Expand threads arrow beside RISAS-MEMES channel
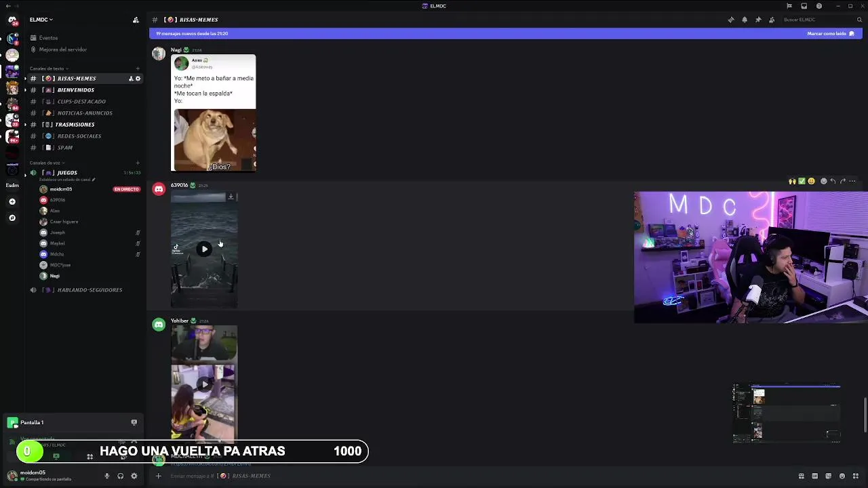This screenshot has height=488, width=868. pyautogui.click(x=25, y=79)
